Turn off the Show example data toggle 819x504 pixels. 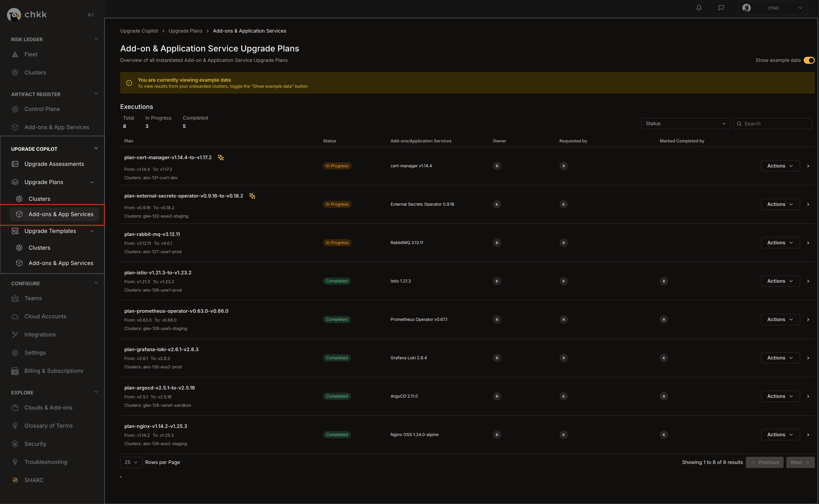809,60
